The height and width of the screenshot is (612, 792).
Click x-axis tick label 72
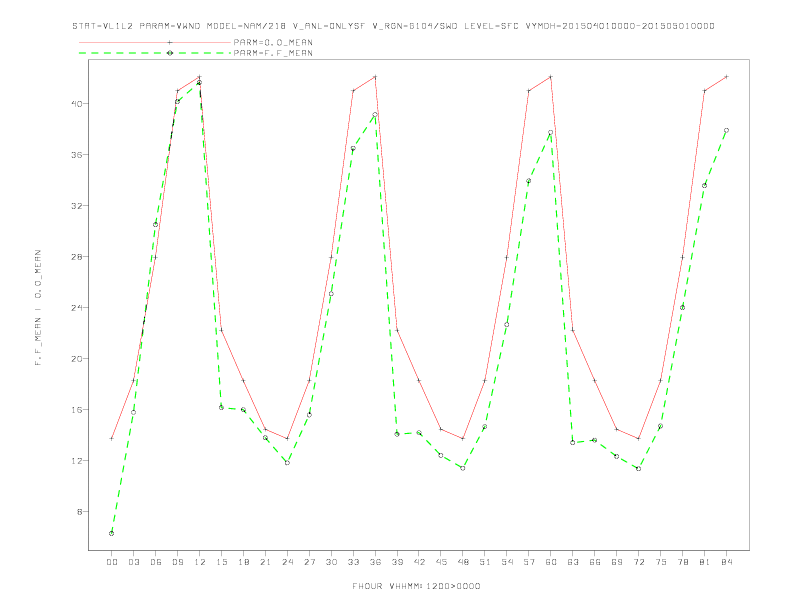(638, 562)
